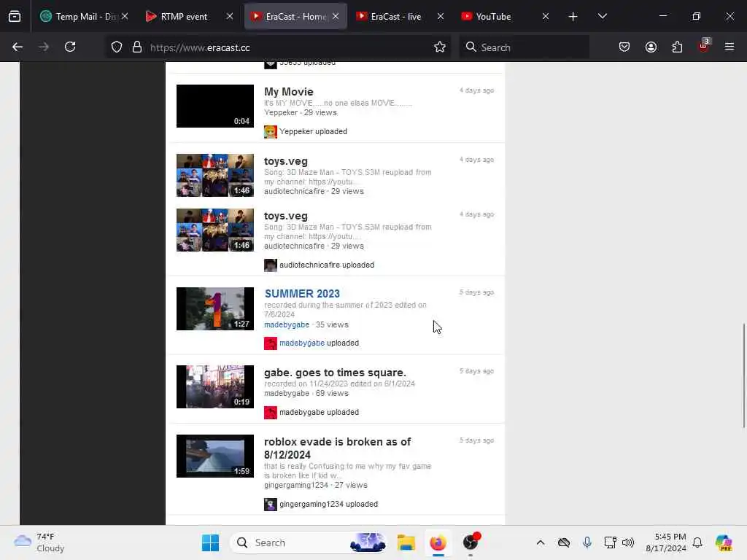
Task: Show hidden icons in system tray
Action: tap(541, 542)
